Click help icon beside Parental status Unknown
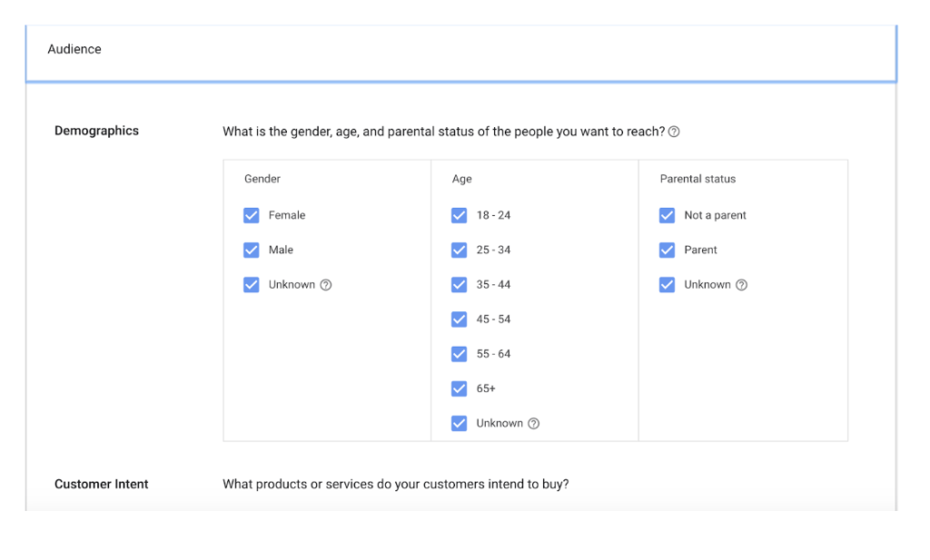 741,285
